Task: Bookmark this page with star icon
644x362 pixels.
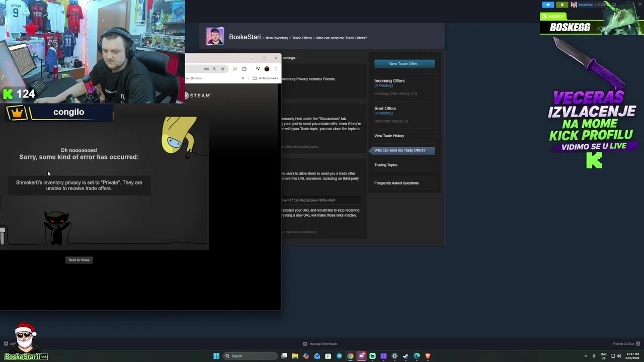Action: pyautogui.click(x=222, y=69)
